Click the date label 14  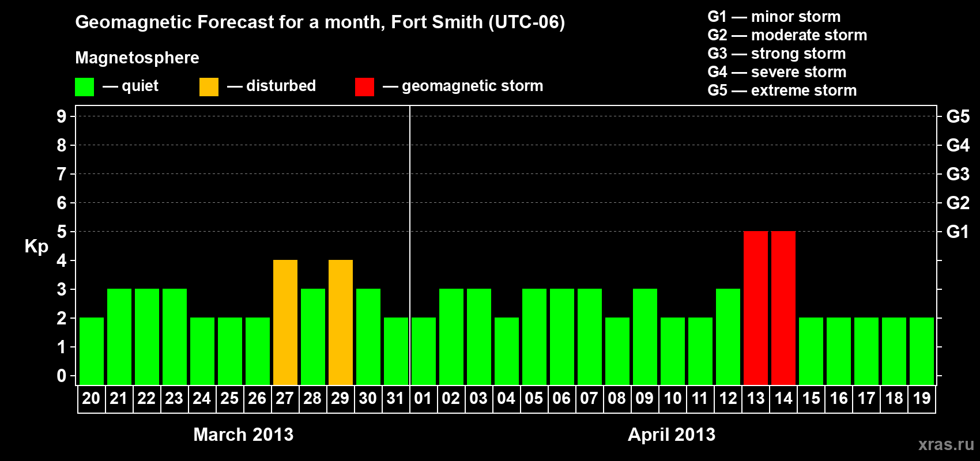pyautogui.click(x=783, y=398)
